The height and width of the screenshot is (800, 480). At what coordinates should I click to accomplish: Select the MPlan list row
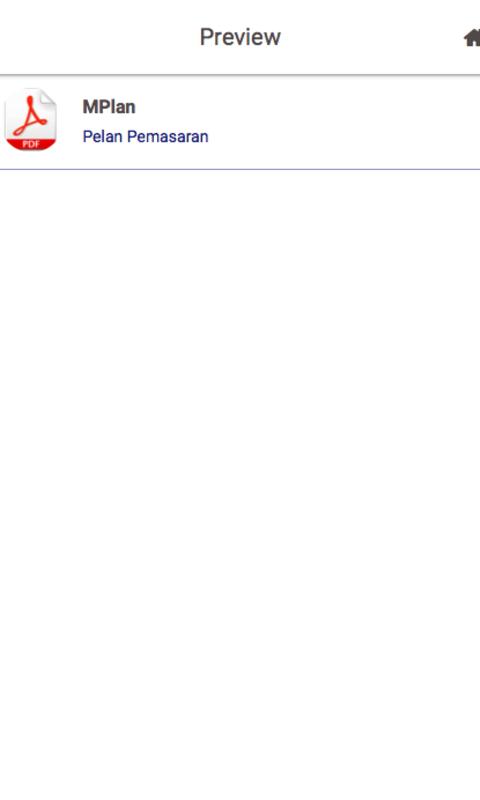(x=240, y=122)
